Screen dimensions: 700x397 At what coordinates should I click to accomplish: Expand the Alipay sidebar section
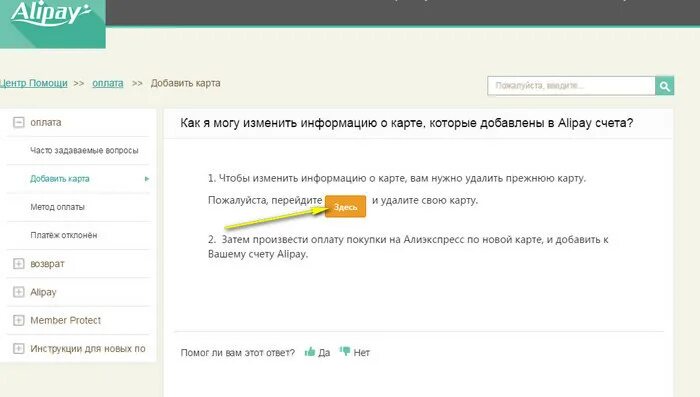18,292
